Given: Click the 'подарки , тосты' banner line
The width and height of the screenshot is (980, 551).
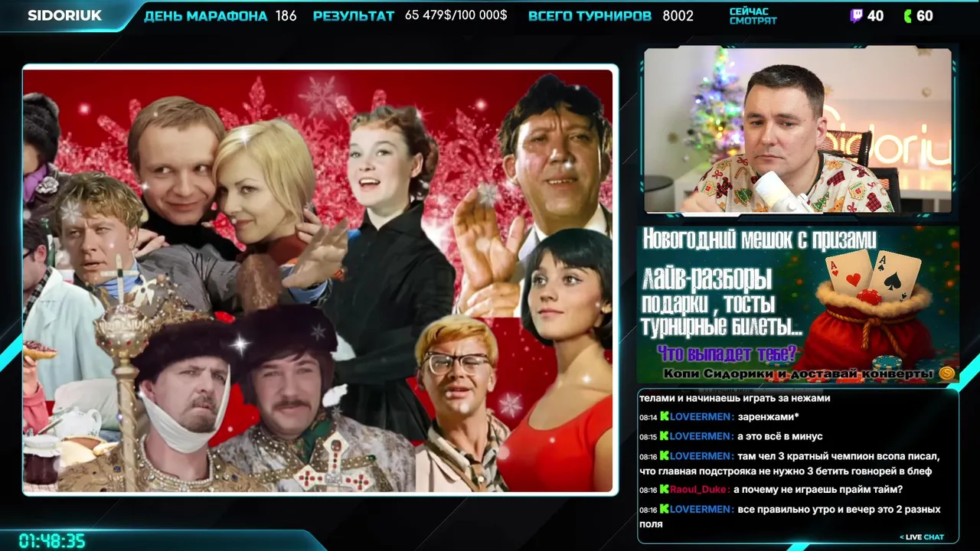Looking at the screenshot, I should pos(709,304).
